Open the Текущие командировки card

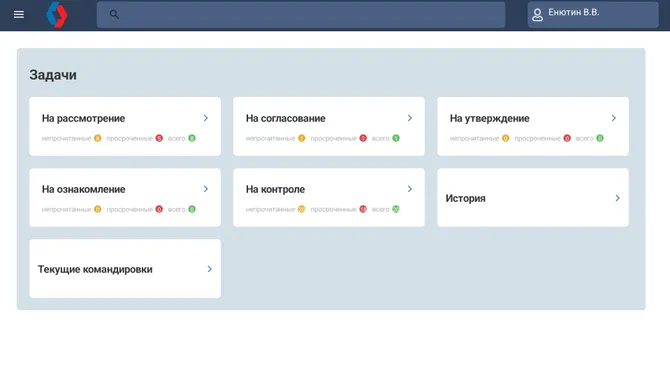125,269
